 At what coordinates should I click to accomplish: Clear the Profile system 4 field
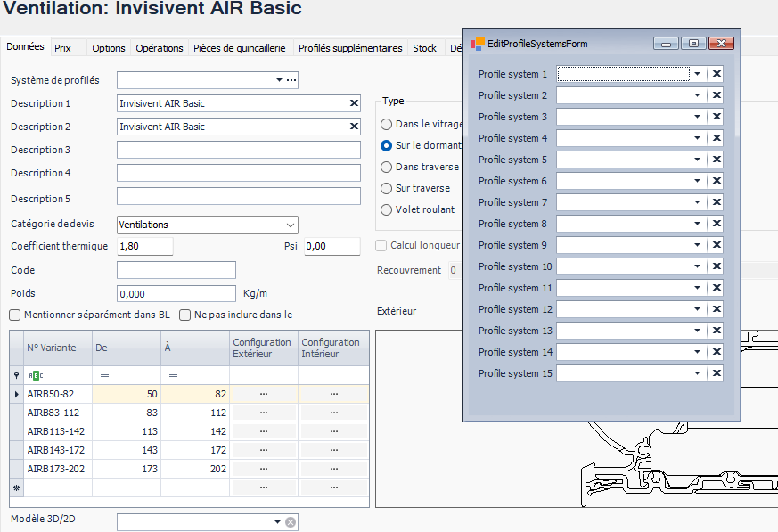click(x=717, y=138)
